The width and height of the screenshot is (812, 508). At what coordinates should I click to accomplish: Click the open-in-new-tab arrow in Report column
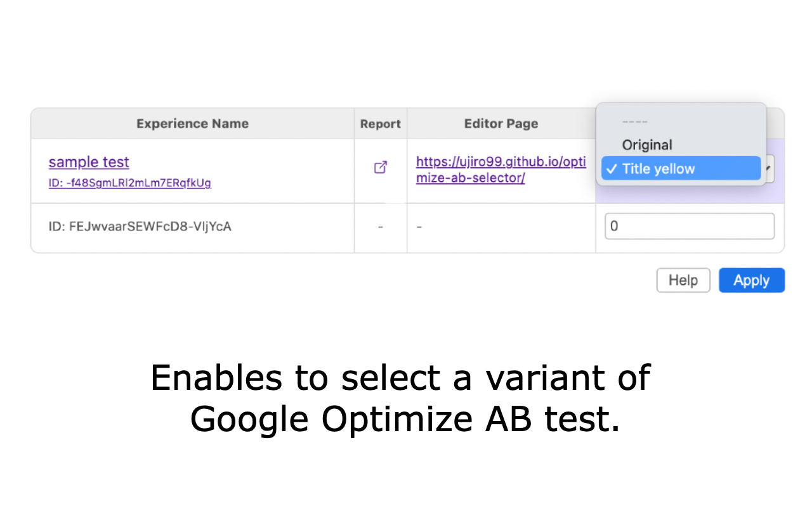(380, 166)
